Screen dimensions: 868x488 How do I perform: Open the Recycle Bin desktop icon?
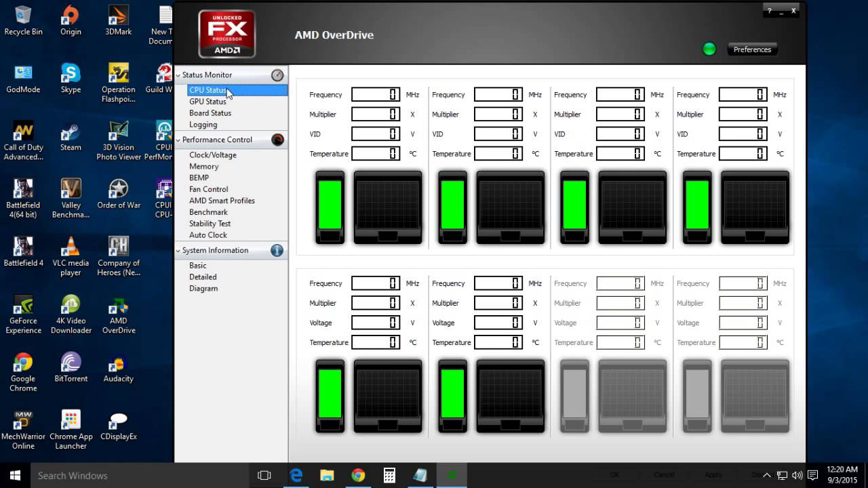coord(23,20)
